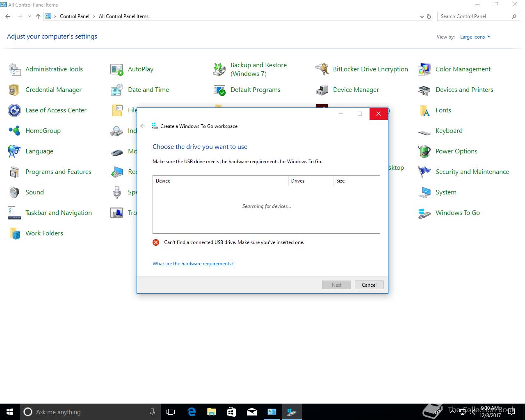Expand Control Panel breadcrumb chevron
This screenshot has width=525, height=420.
point(94,16)
